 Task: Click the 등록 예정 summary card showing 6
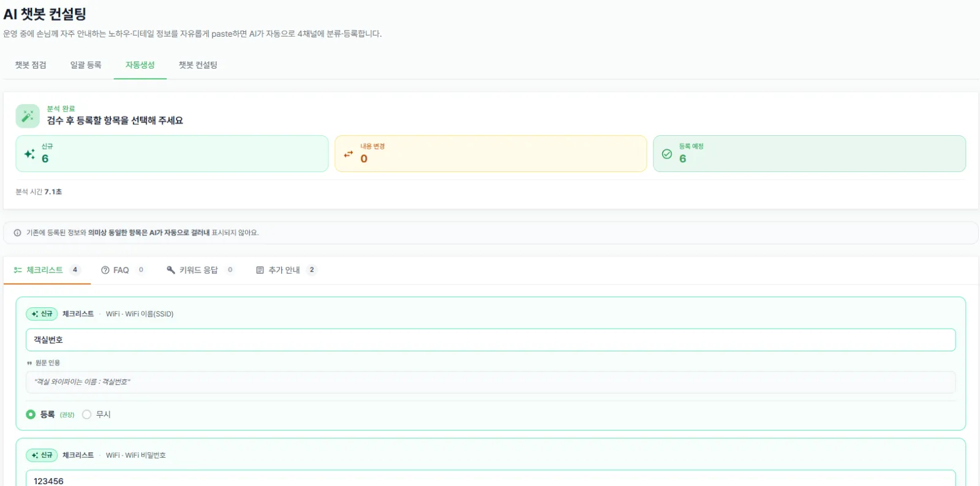click(809, 154)
